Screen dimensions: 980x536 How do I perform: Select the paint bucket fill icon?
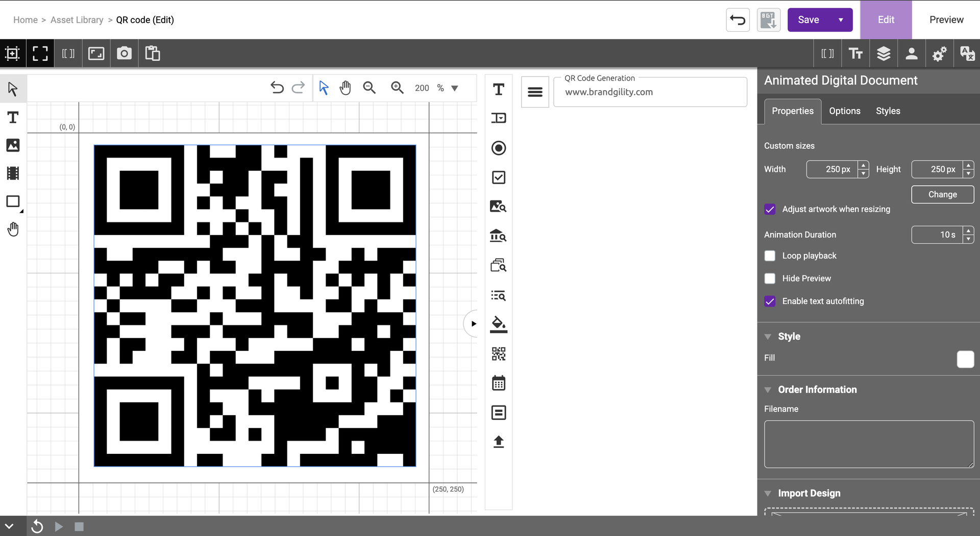coord(498,324)
